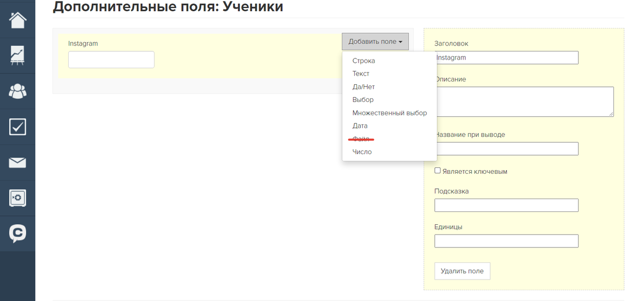Image resolution: width=644 pixels, height=301 pixels.
Task: Focus the "Название при выводе" input
Action: click(506, 149)
